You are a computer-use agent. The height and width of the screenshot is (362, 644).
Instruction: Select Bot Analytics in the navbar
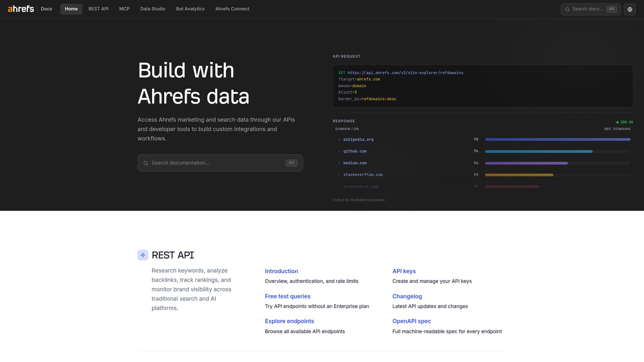(190, 9)
